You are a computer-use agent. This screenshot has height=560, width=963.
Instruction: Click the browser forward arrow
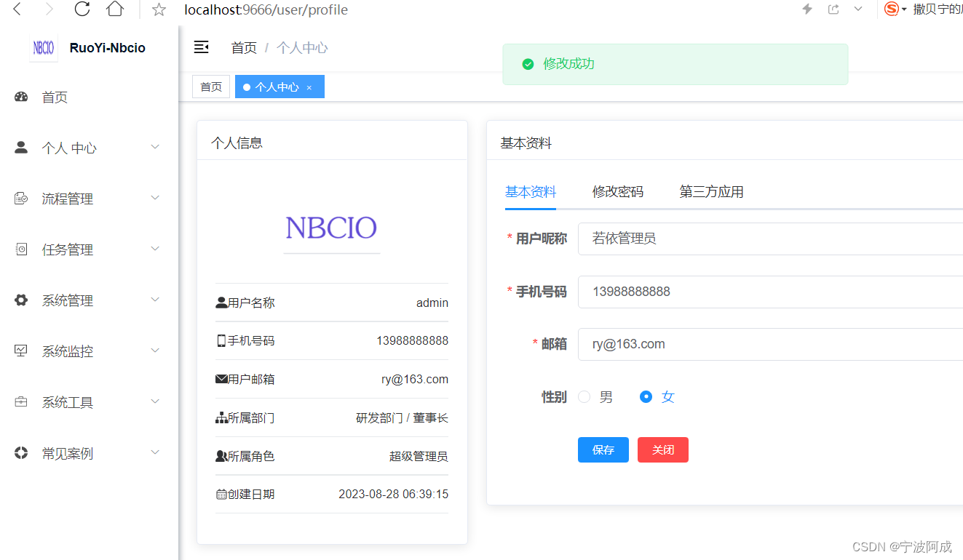tap(49, 9)
